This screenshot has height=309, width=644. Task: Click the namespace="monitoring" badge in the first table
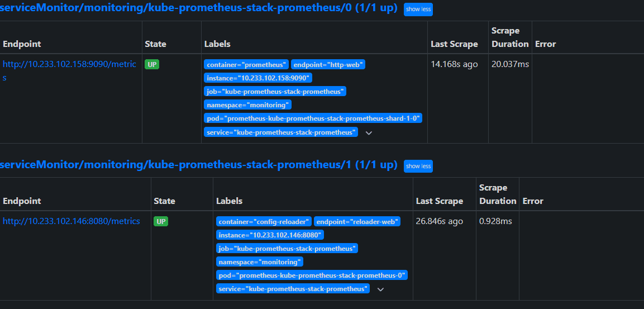coord(247,105)
